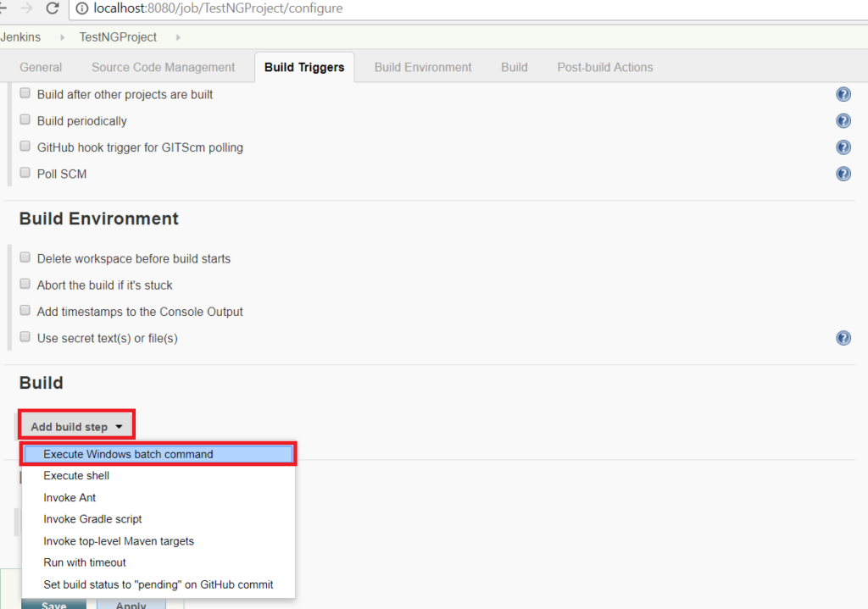The height and width of the screenshot is (609, 868).
Task: Choose Invoke top-level Maven targets
Action: point(119,541)
